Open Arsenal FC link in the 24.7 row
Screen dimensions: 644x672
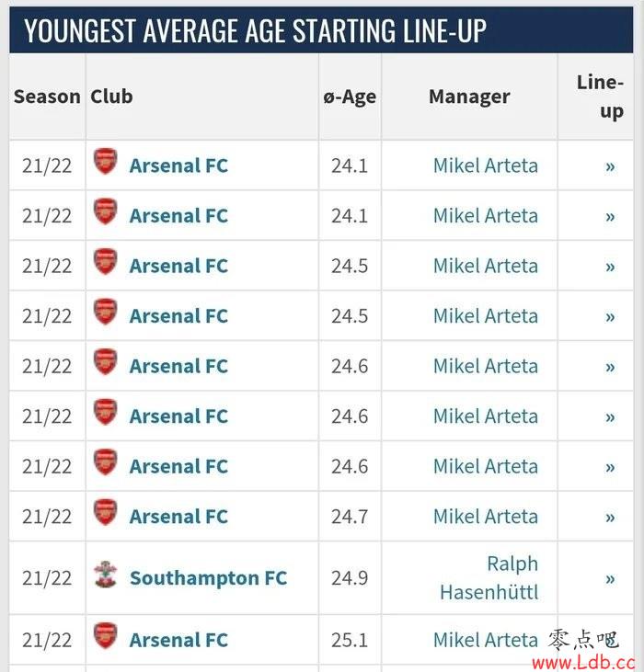[x=178, y=517]
